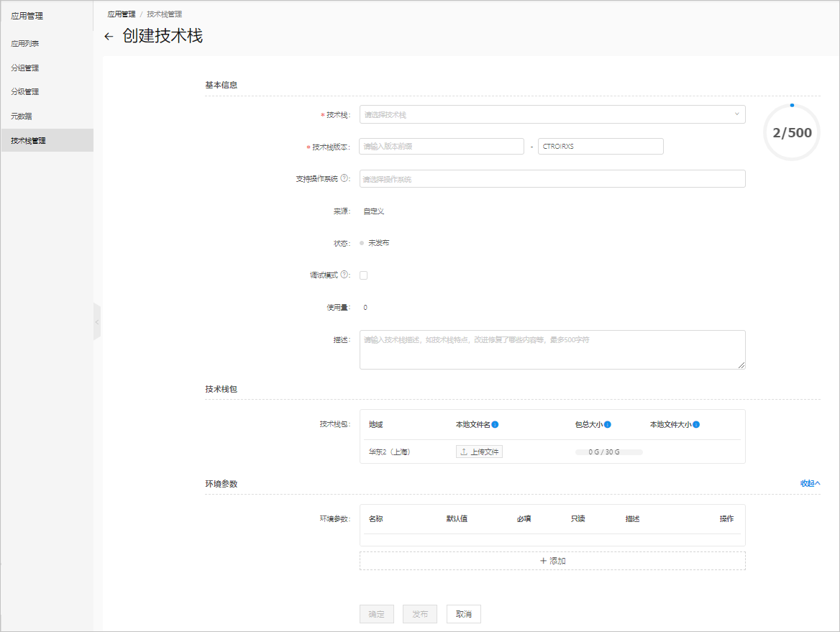Open 应用列表 in sidebar
The image size is (840, 632).
[25, 43]
